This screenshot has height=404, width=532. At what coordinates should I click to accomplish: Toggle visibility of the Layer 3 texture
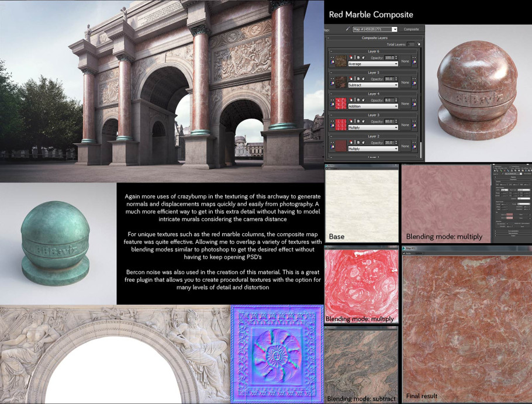pyautogui.click(x=332, y=121)
